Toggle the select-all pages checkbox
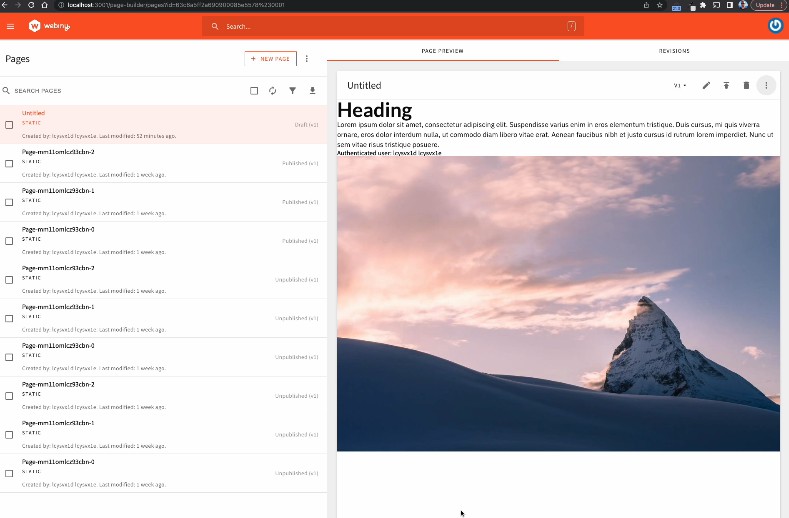Viewport: 789px width, 518px height. 254,91
